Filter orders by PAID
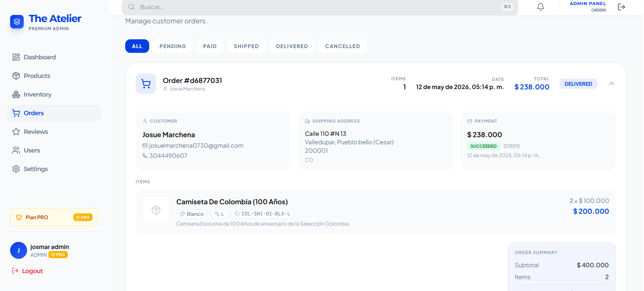This screenshot has height=291, width=644. [x=210, y=46]
